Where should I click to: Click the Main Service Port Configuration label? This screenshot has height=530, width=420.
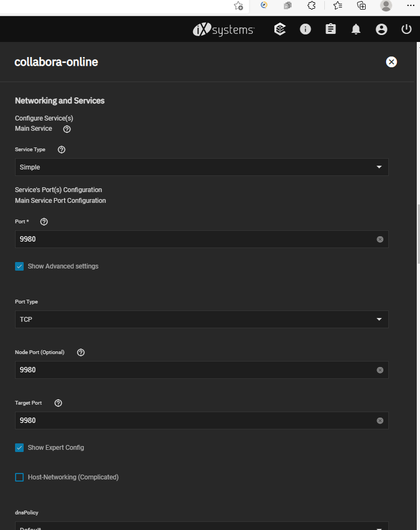pos(60,201)
